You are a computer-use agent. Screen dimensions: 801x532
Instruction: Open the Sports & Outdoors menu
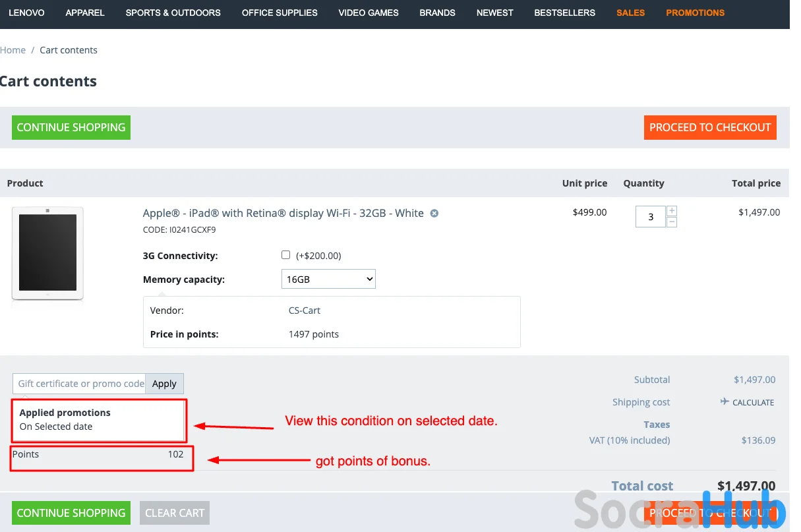point(173,13)
